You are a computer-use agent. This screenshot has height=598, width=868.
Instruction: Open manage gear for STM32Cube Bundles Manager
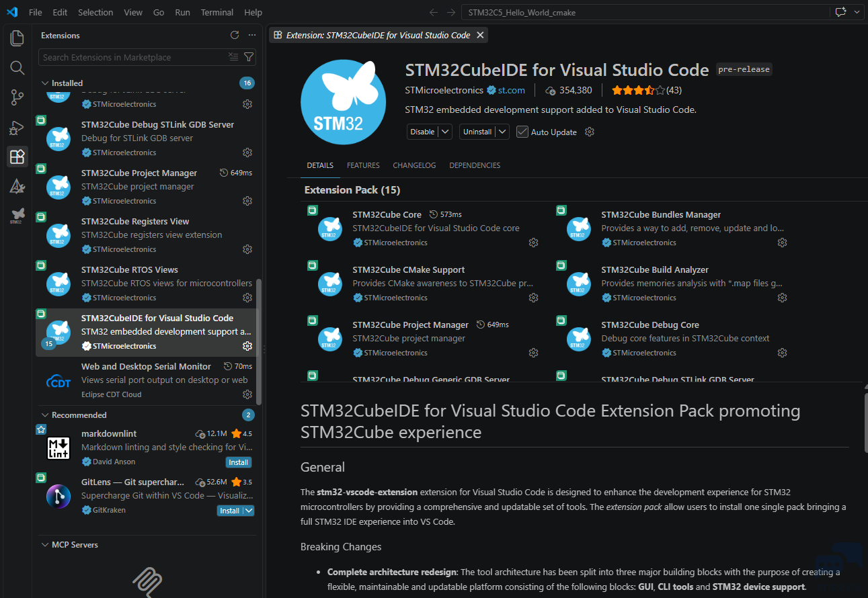point(782,243)
